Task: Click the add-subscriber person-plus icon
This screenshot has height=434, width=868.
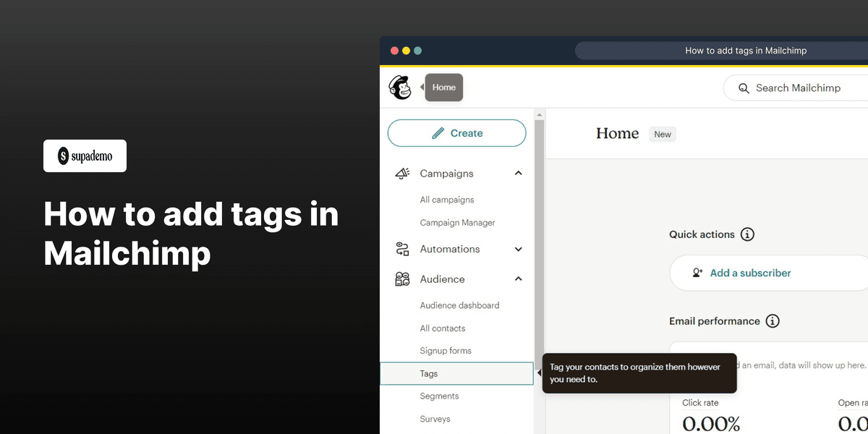Action: [x=697, y=273]
